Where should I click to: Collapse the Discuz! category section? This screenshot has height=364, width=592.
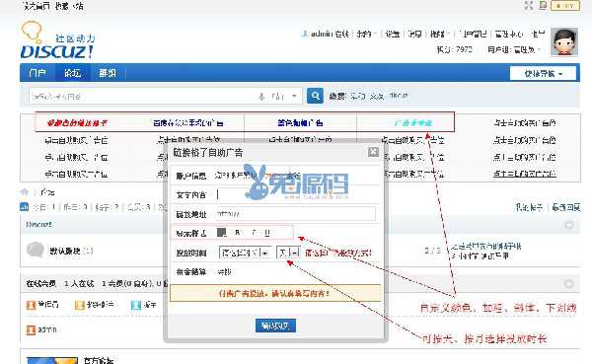click(x=569, y=225)
